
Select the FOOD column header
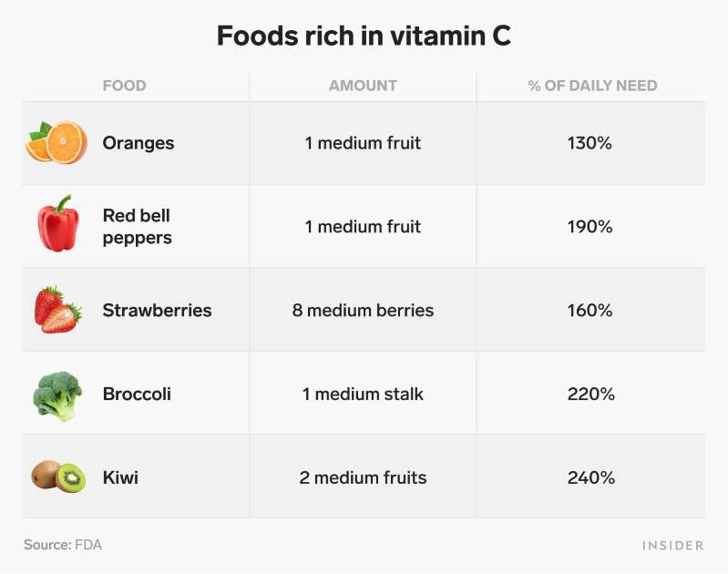click(124, 86)
